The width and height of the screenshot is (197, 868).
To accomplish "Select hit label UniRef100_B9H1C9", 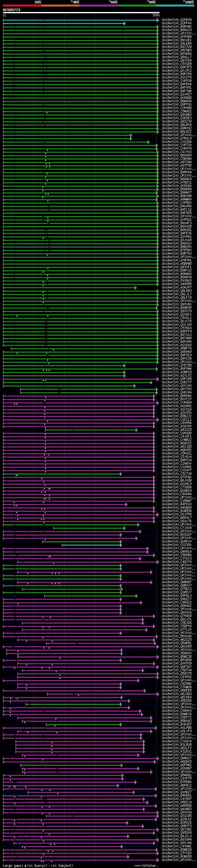I will pyautogui.click(x=177, y=30).
